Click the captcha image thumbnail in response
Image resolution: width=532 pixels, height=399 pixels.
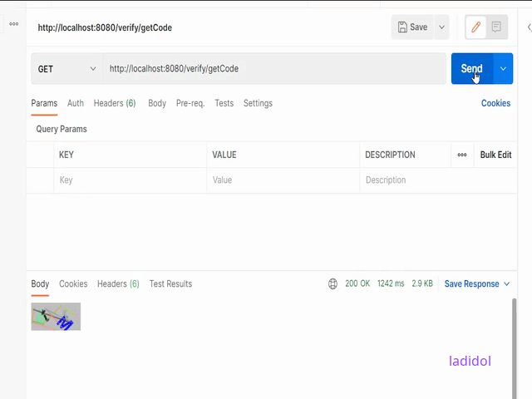click(x=56, y=317)
